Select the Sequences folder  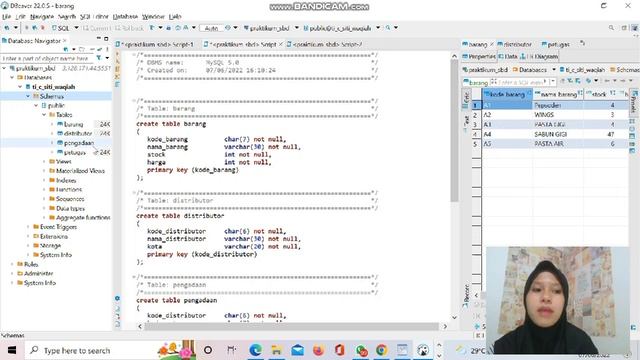coord(70,199)
